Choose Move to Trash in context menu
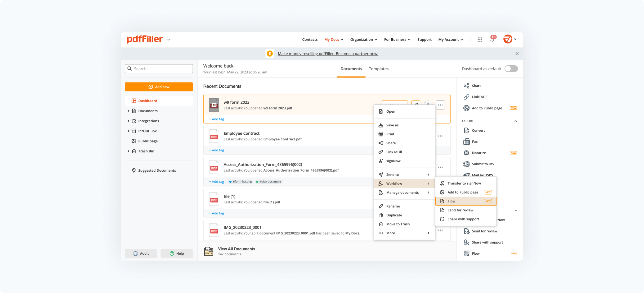644x293 pixels. point(398,224)
